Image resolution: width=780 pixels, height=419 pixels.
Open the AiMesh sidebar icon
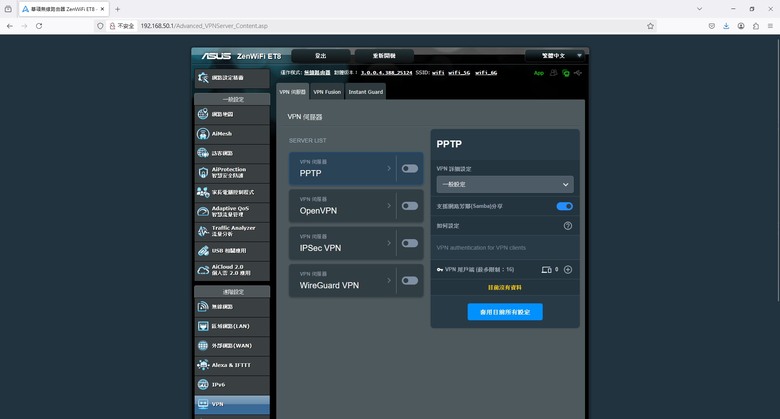click(x=203, y=133)
